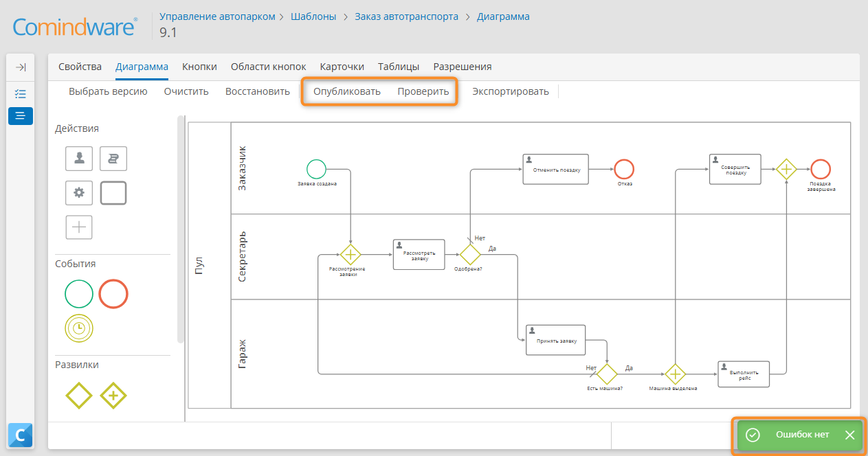The width and height of the screenshot is (868, 456).
Task: Click the checkmark icon in the 'Ошибок нет' notification
Action: coord(753,435)
